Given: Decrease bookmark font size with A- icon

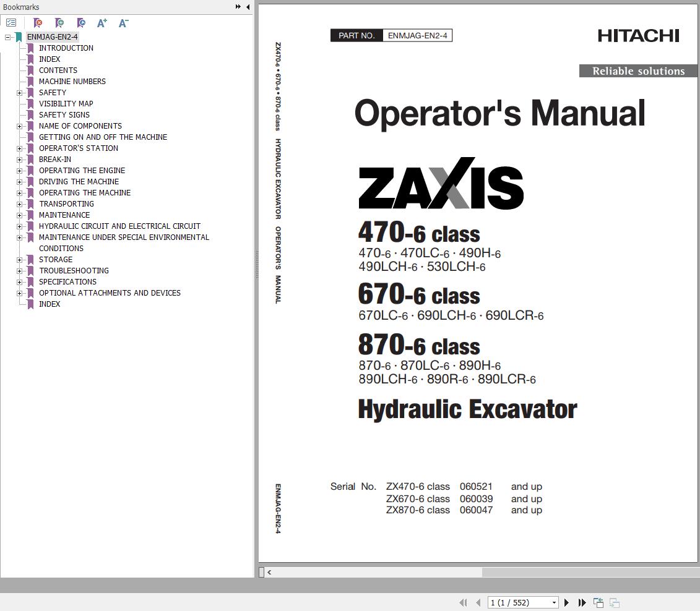Looking at the screenshot, I should (123, 23).
